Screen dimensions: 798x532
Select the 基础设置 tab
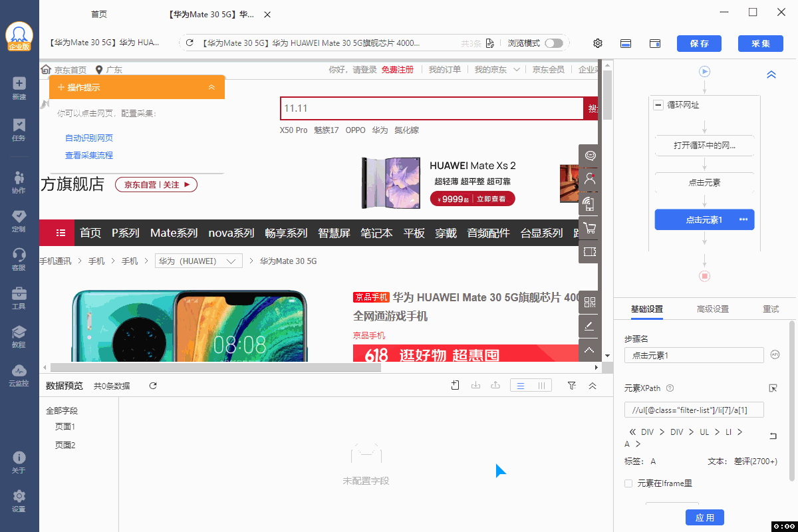point(647,309)
